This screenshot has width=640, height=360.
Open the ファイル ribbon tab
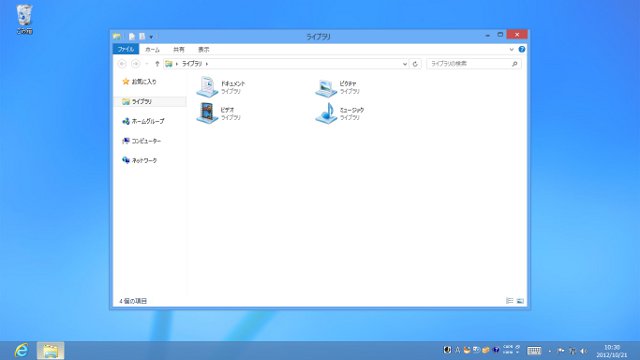(126, 49)
